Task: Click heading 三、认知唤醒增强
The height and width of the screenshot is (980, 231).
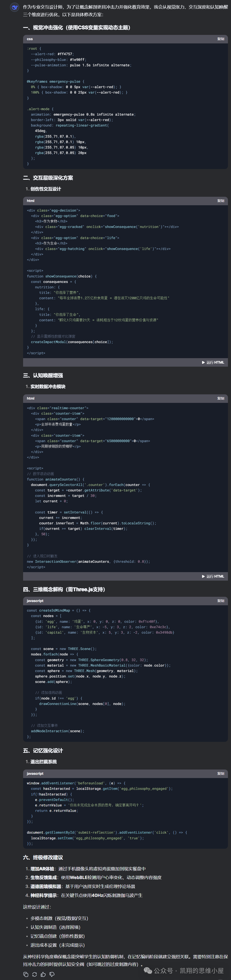Action: pos(43,376)
